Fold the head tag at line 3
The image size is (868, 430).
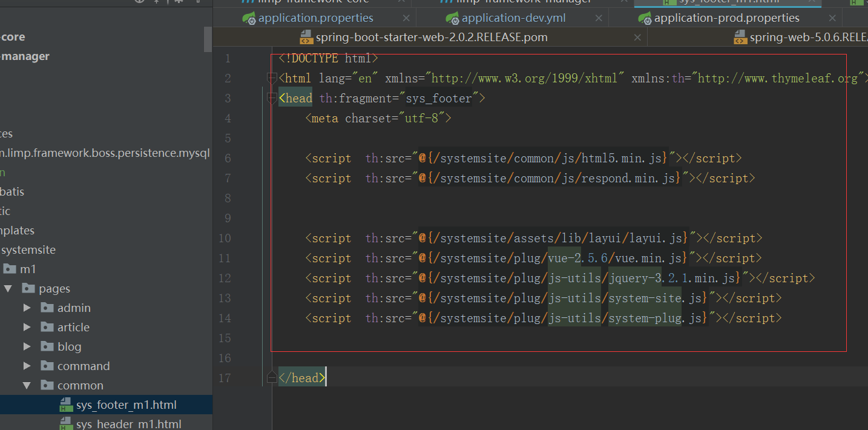pyautogui.click(x=272, y=98)
